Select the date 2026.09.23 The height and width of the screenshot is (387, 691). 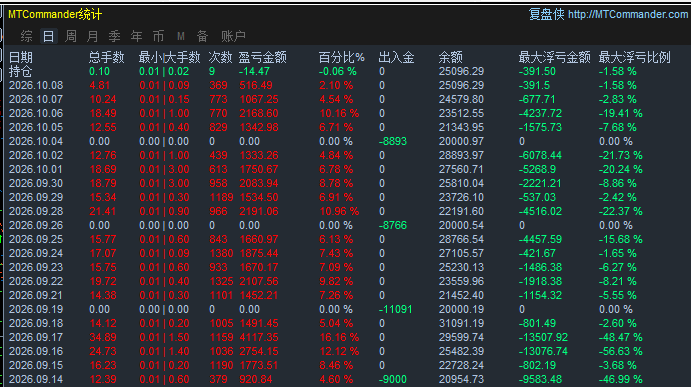coord(36,267)
